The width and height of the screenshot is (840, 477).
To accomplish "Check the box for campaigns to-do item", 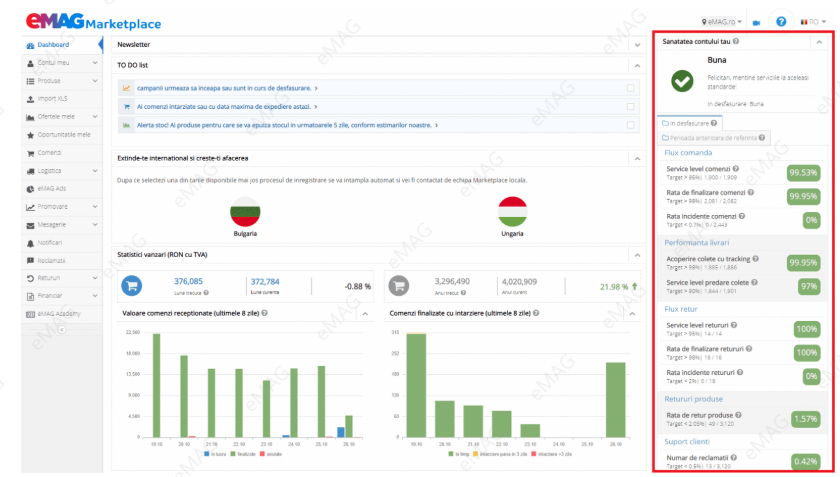I will 629,88.
